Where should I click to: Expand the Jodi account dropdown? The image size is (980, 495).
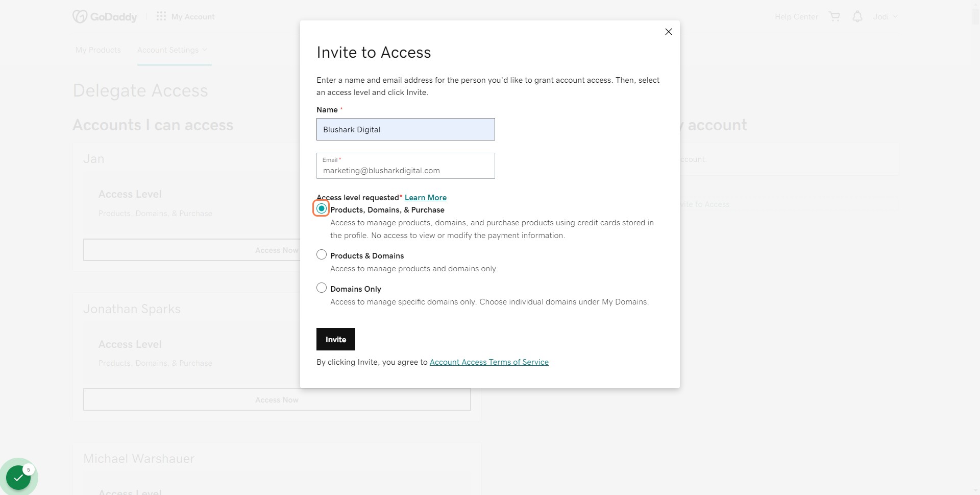pyautogui.click(x=885, y=17)
